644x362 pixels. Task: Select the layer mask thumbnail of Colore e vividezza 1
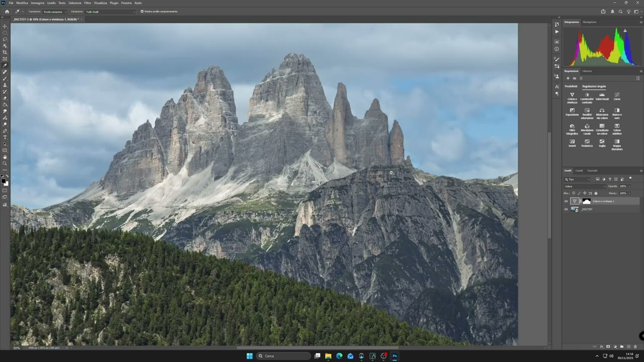587,201
